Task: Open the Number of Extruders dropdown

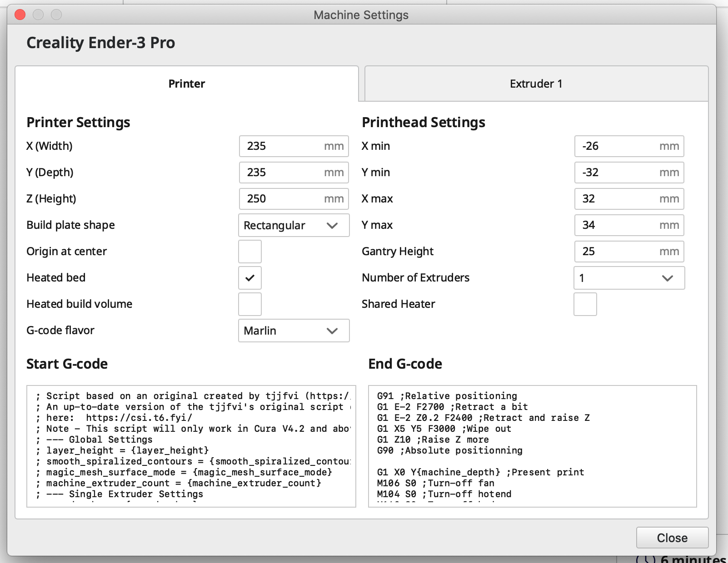Action: [x=628, y=278]
